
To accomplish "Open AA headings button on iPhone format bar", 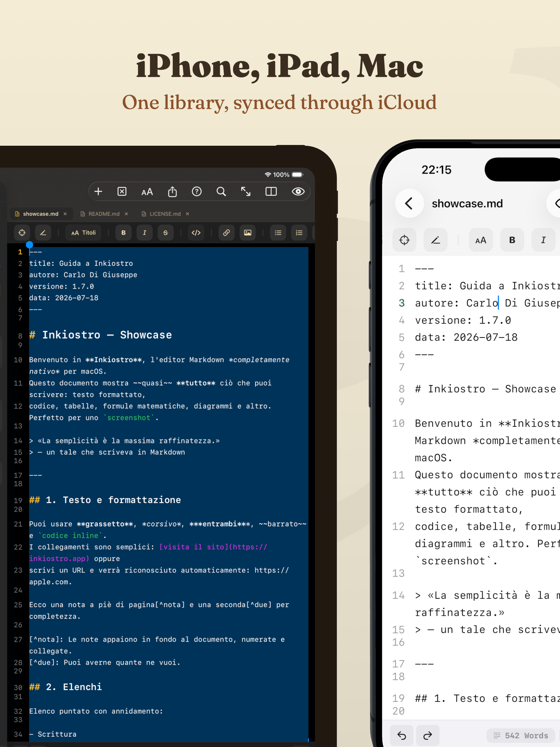I will click(x=481, y=240).
